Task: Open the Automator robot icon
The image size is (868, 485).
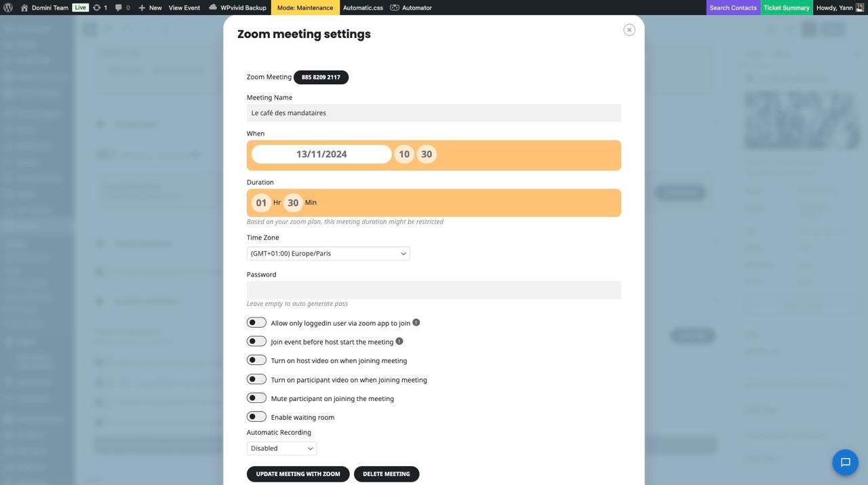Action: click(395, 7)
